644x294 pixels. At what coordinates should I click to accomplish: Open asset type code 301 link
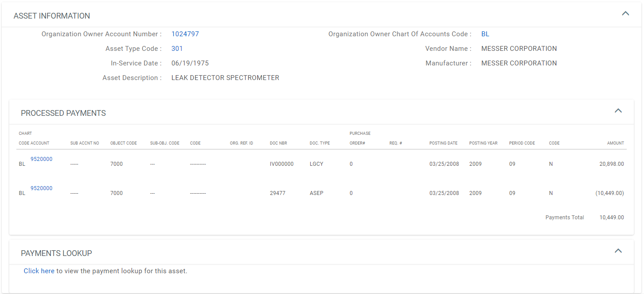click(177, 49)
